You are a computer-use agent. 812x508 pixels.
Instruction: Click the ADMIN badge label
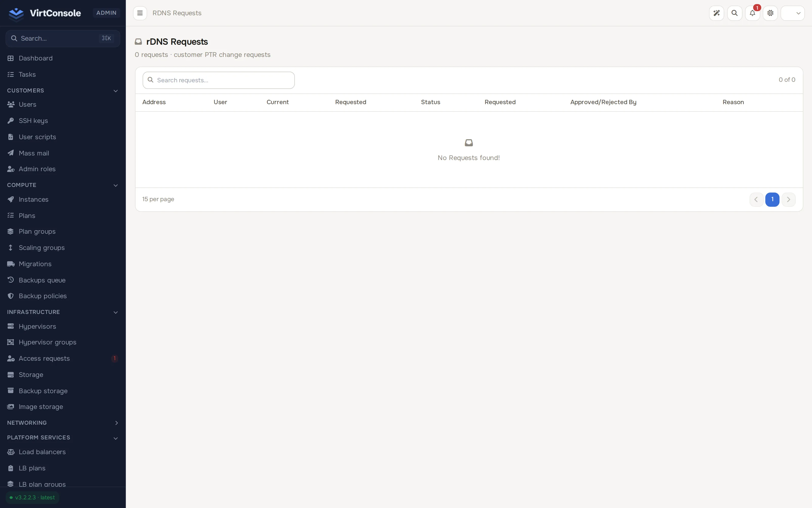click(x=106, y=13)
